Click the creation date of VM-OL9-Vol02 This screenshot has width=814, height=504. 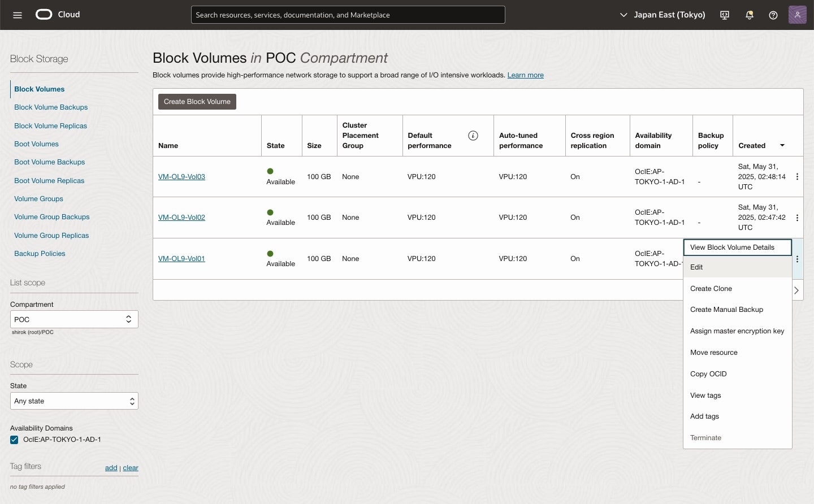pos(762,218)
